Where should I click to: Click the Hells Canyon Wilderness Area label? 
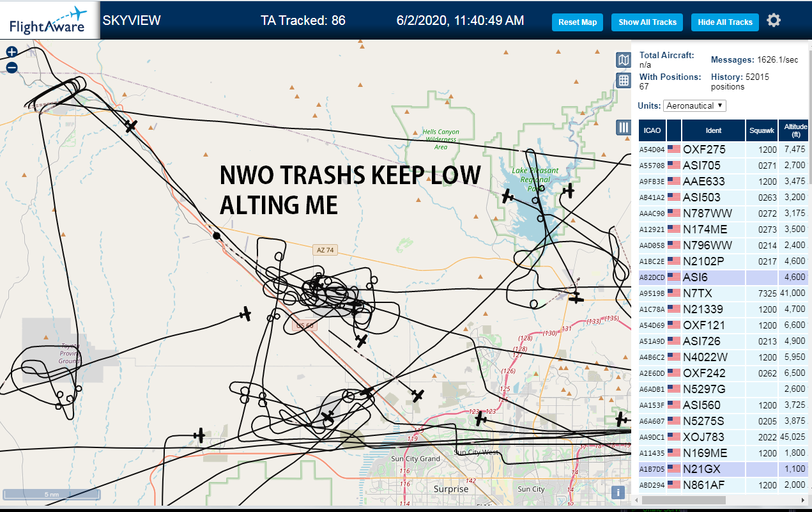(x=441, y=139)
